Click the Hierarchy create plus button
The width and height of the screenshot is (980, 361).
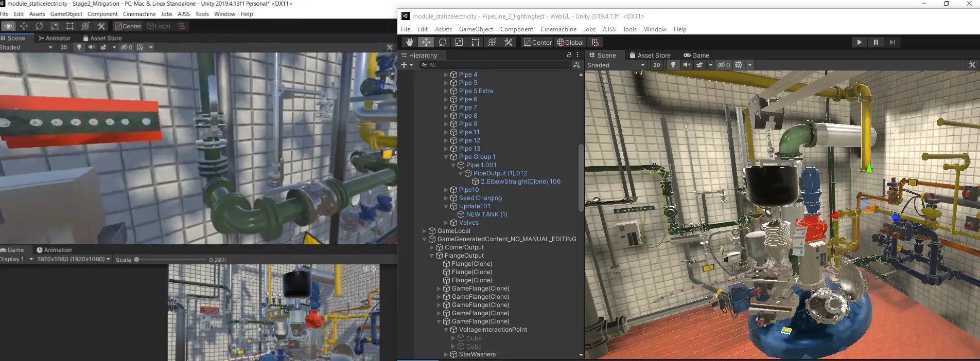tap(405, 65)
